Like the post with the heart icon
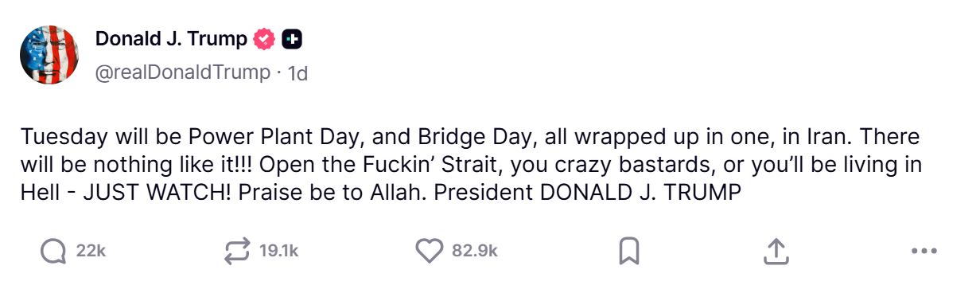Screen dimensions: 980x293 [430, 252]
